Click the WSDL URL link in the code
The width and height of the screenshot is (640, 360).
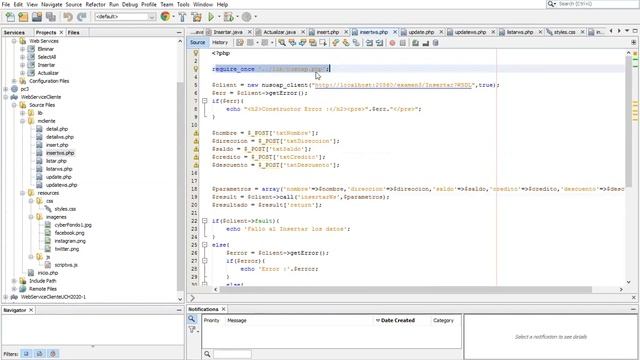click(x=393, y=85)
